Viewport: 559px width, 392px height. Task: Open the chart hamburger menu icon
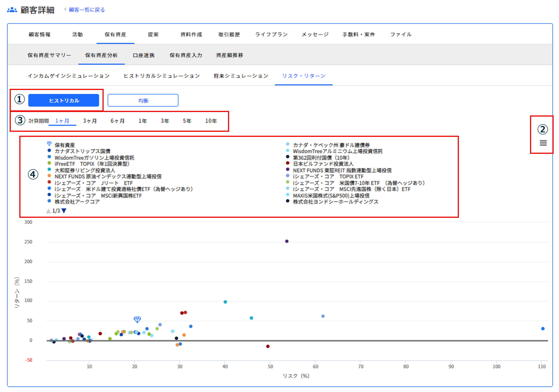tap(543, 143)
